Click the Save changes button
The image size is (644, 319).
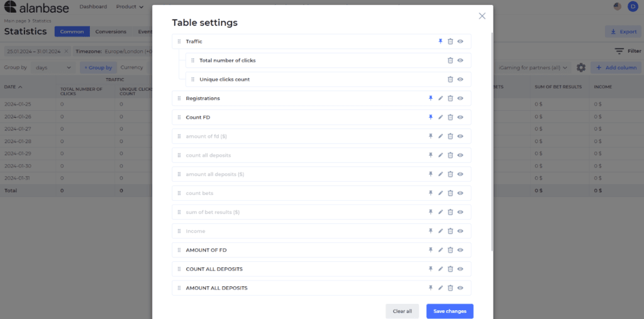(450, 311)
